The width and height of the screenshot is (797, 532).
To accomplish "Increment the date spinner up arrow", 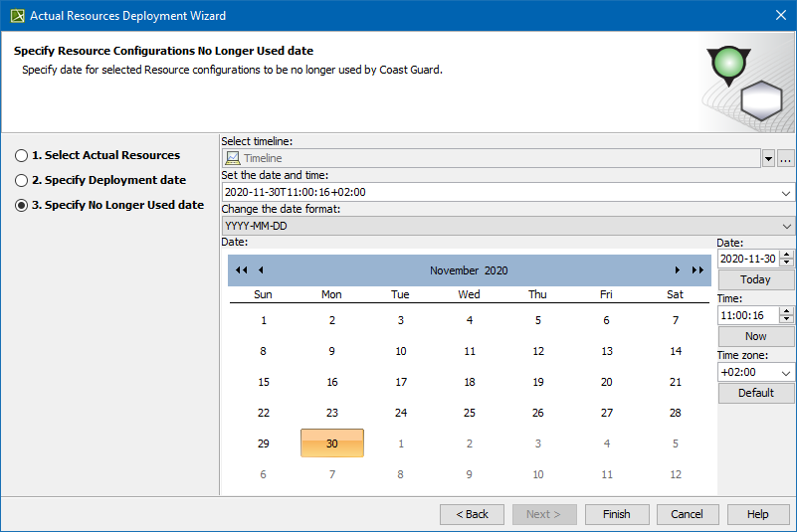I will 787,255.
